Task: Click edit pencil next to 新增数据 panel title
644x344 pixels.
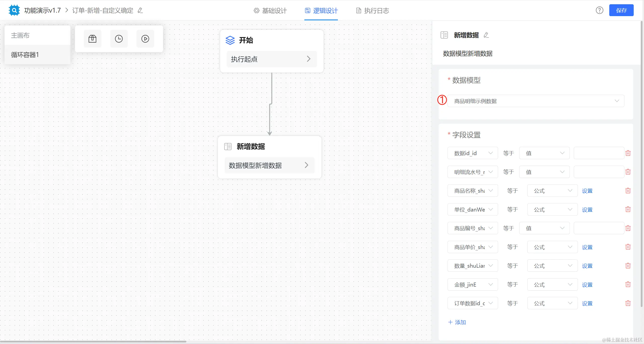Action: 486,35
